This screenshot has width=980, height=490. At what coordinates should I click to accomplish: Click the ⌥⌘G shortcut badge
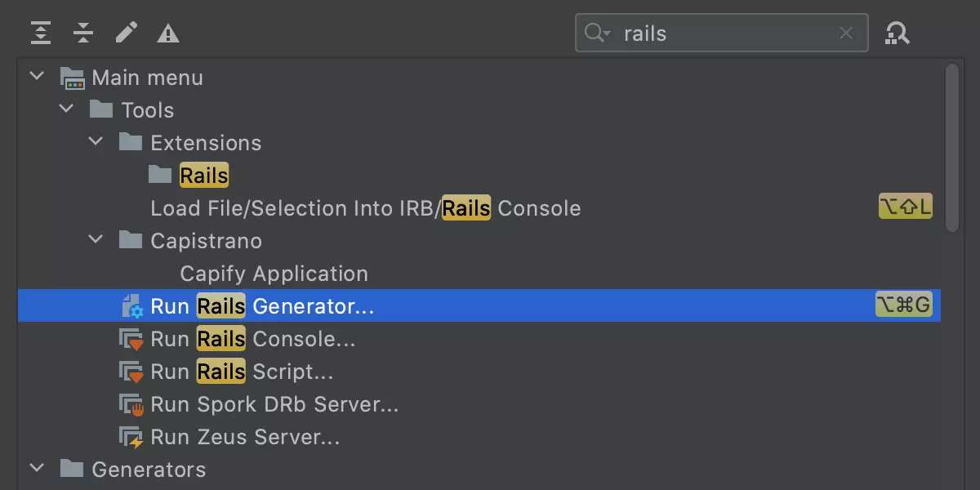(903, 305)
